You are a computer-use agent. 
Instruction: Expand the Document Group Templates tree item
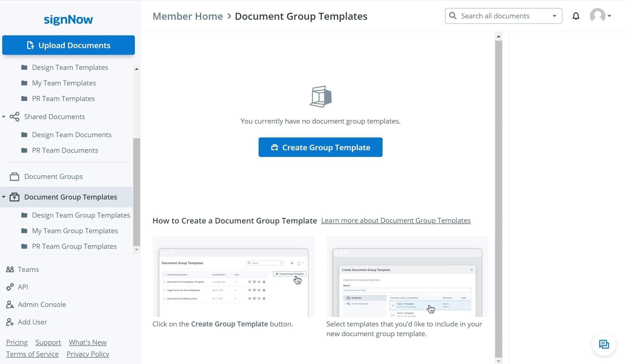(4, 197)
